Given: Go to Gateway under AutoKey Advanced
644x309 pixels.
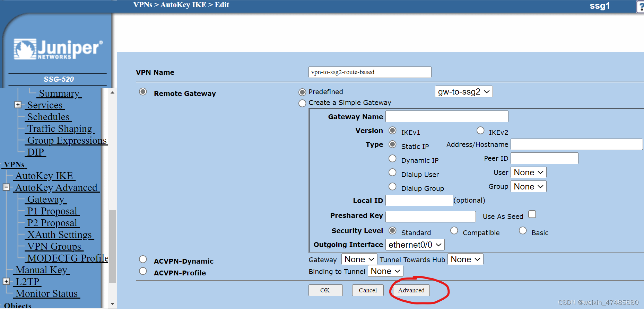Looking at the screenshot, I should point(46,200).
